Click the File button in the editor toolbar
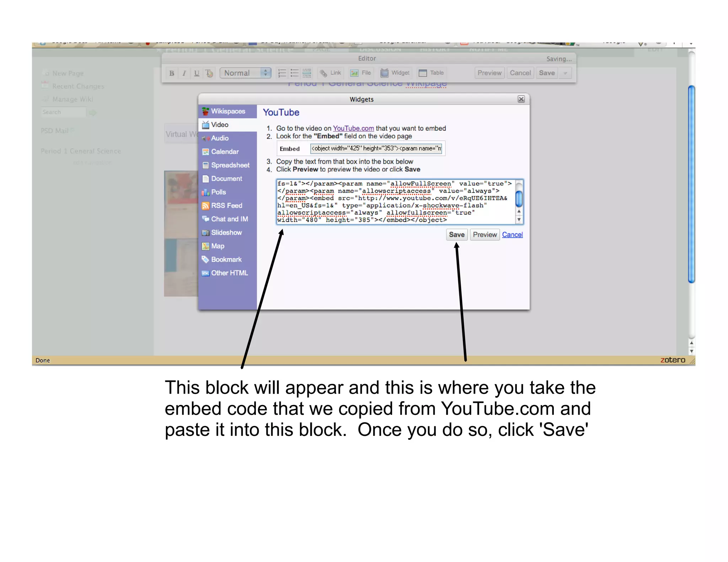The image size is (728, 562). [360, 73]
